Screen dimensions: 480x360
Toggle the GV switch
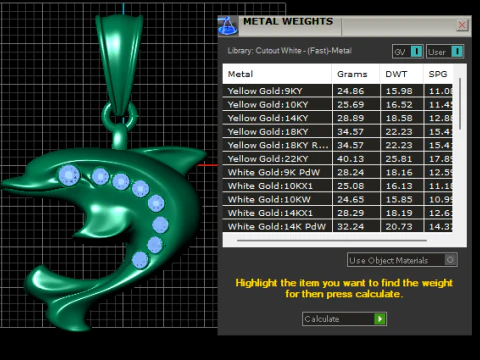pyautogui.click(x=408, y=52)
